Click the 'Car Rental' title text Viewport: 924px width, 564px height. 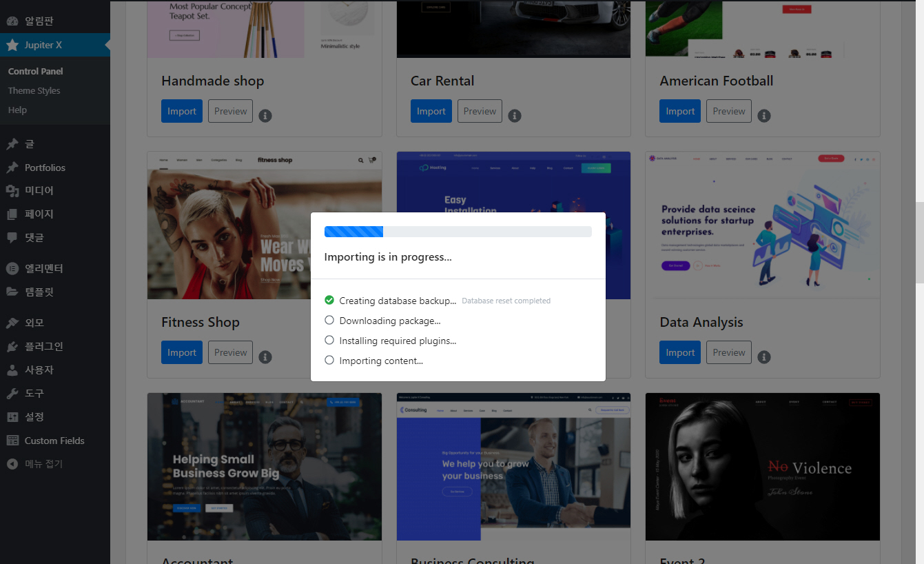[442, 81]
